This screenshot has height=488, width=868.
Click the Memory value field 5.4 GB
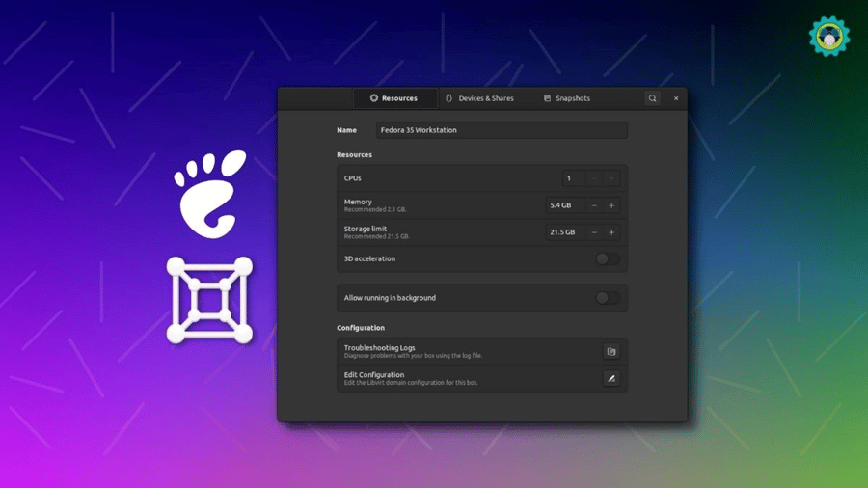564,205
